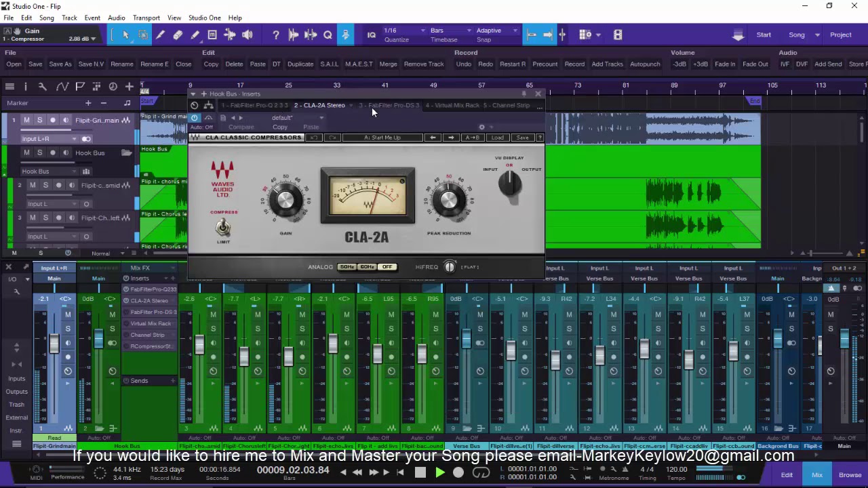The width and height of the screenshot is (868, 488).
Task: Switch to the Mix view button
Action: pos(817,475)
